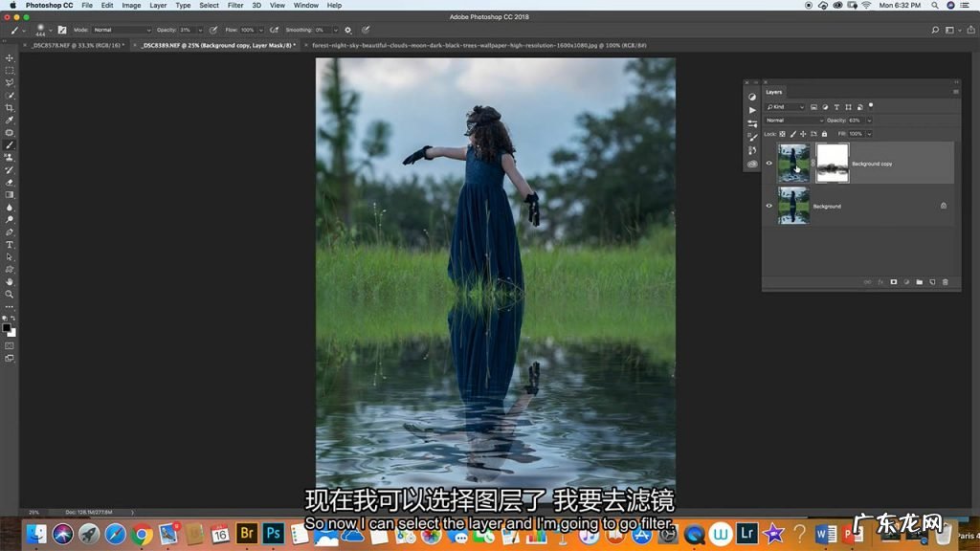Select the Crop tool
This screenshot has height=551, width=980.
click(10, 108)
